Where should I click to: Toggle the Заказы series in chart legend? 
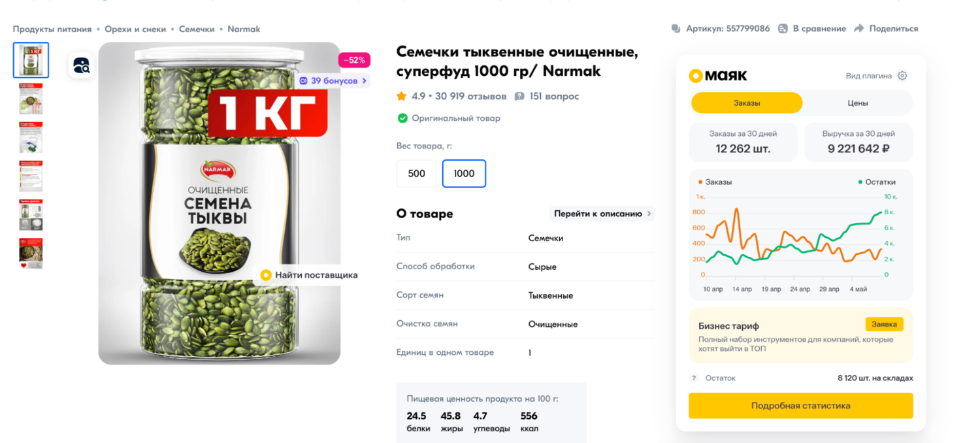(x=715, y=182)
